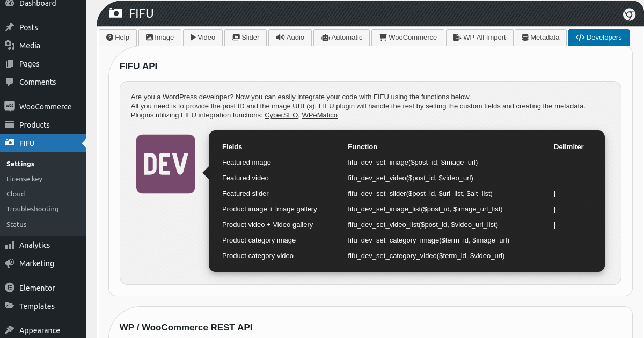Viewport: 644px width, 338px height.
Task: Switch to the WP All Import tab
Action: tap(479, 38)
